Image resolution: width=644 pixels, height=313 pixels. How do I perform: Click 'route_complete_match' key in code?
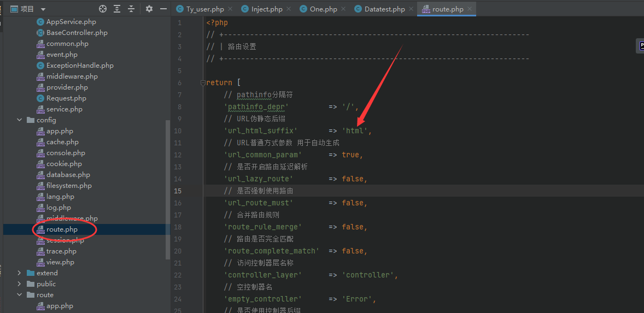click(x=272, y=251)
